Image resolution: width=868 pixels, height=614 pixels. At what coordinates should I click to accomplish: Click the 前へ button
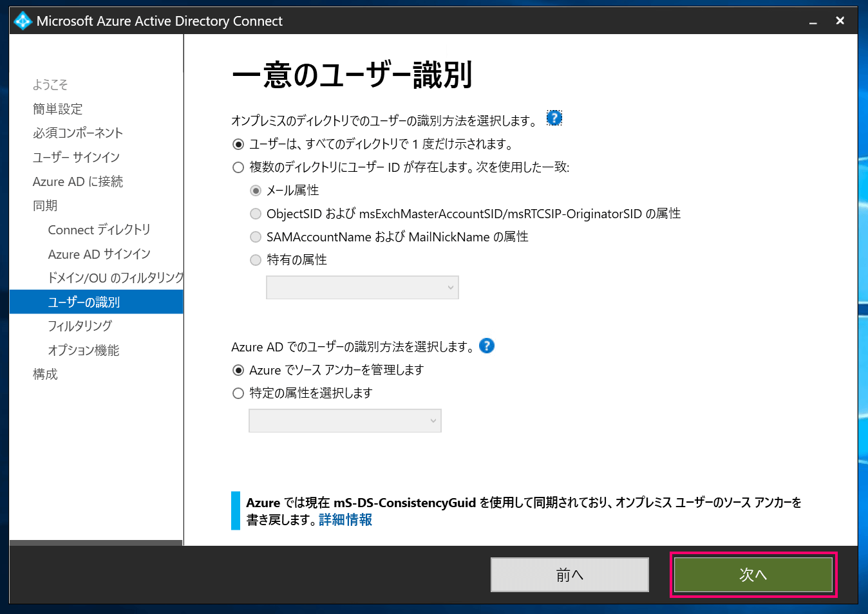[570, 575]
